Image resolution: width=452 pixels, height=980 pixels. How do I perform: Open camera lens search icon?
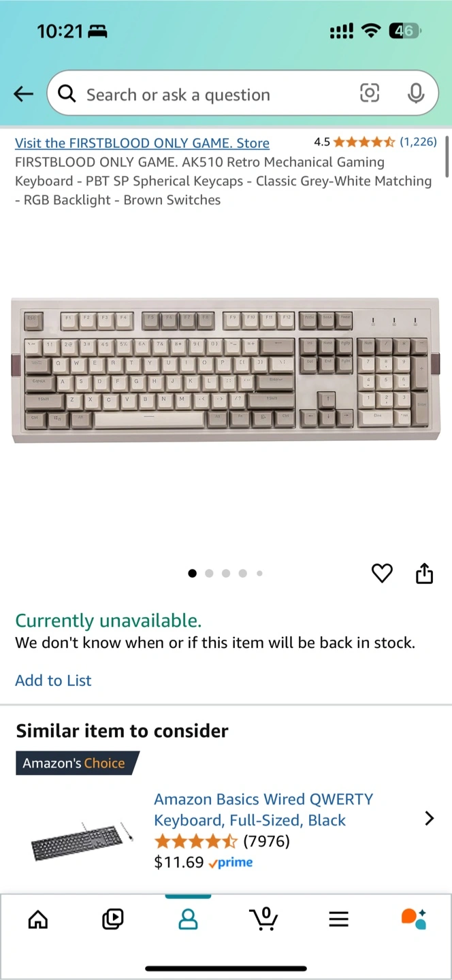(370, 93)
